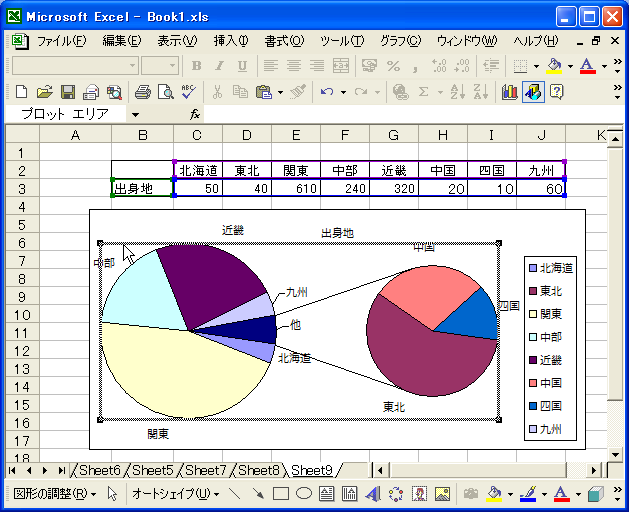Toggle Merge and Center button
Image resolution: width=629 pixels, height=512 pixels.
click(341, 65)
